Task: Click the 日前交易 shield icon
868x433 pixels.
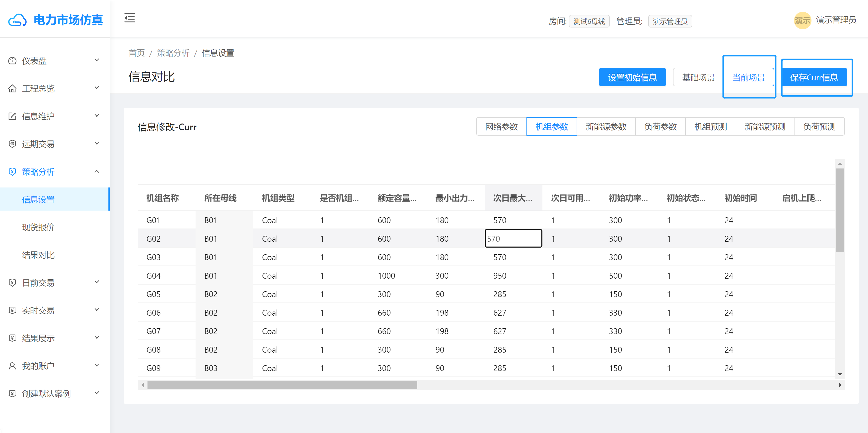Action: (12, 283)
